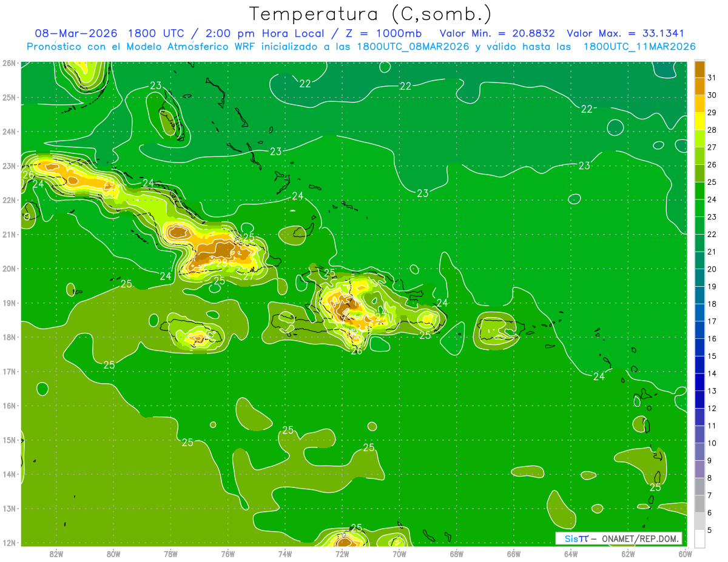
Task: Click the 13N latitude axis label
Action: (9, 508)
